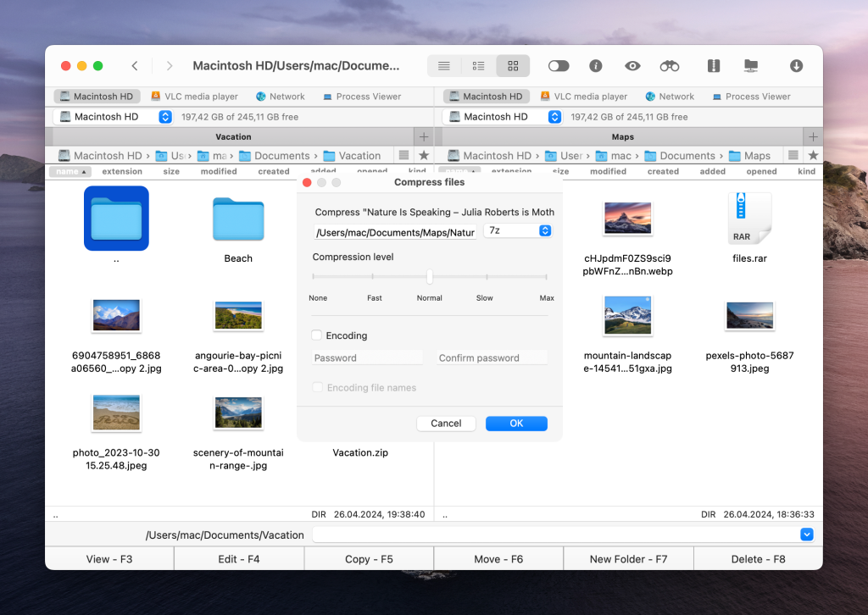The height and width of the screenshot is (615, 868).
Task: Click the archive compression toolbar icon
Action: [x=713, y=65]
